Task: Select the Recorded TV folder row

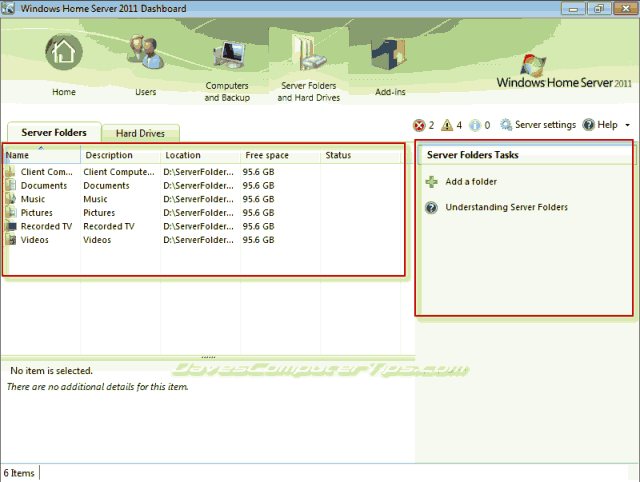Action: point(45,226)
